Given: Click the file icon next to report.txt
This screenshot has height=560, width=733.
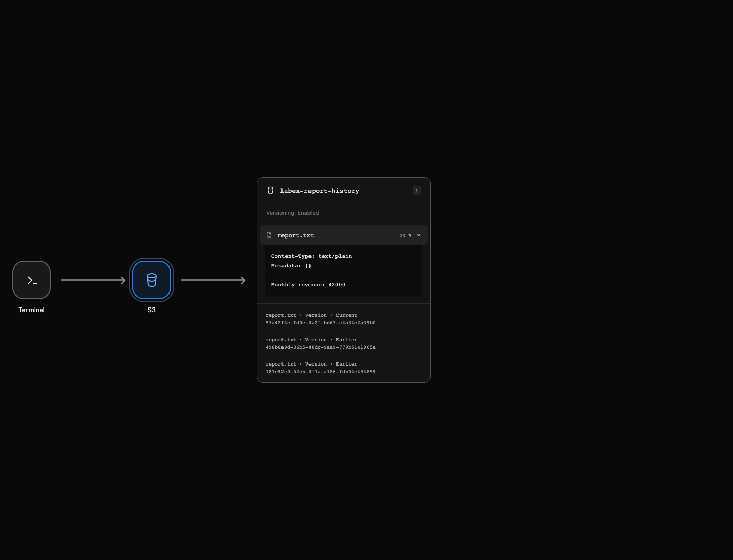Looking at the screenshot, I should [269, 235].
